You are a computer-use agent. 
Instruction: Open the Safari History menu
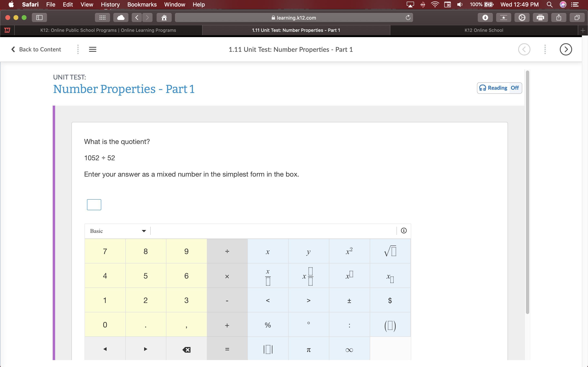(x=110, y=4)
